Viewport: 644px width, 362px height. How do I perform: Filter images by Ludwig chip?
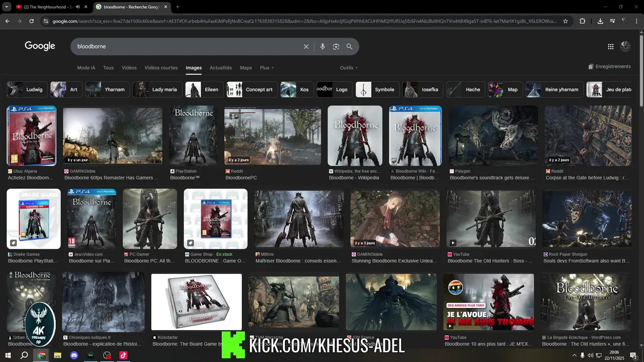coord(26,89)
